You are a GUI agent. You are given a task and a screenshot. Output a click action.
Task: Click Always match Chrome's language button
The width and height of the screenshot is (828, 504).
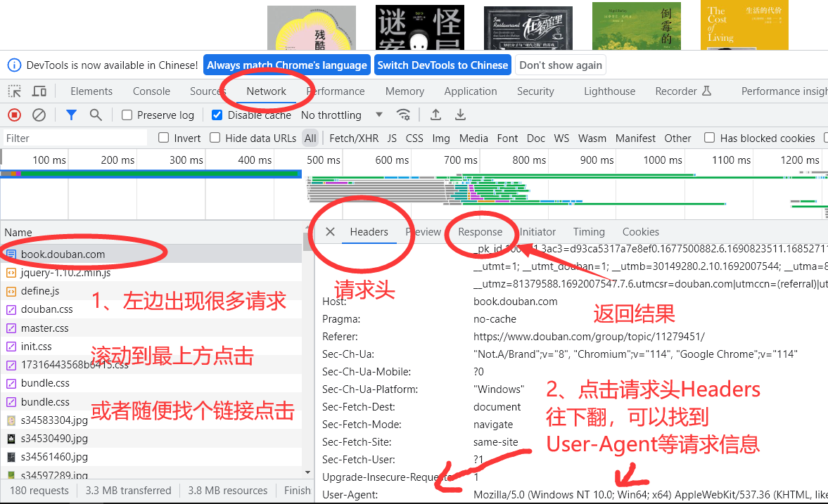tap(287, 65)
